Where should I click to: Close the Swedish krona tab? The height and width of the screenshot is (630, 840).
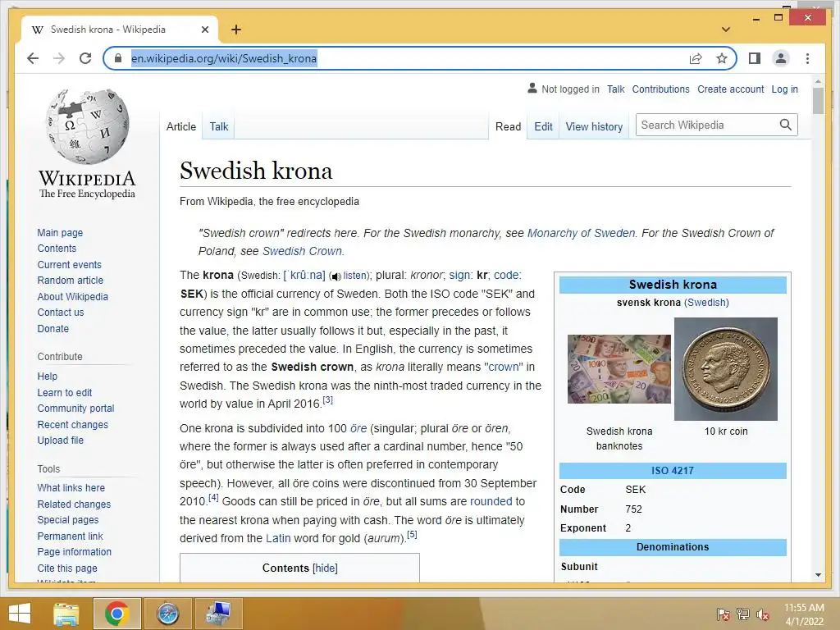pyautogui.click(x=204, y=30)
